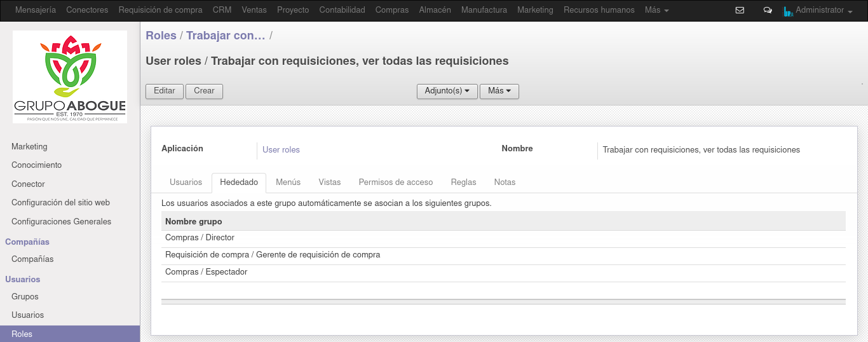Switch to the Reglas tab
This screenshot has height=342, width=868.
[x=463, y=182]
